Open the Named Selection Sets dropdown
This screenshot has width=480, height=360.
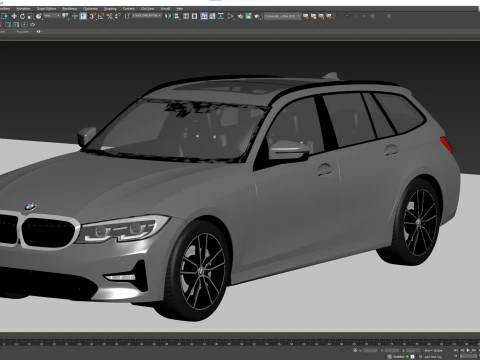(147, 16)
